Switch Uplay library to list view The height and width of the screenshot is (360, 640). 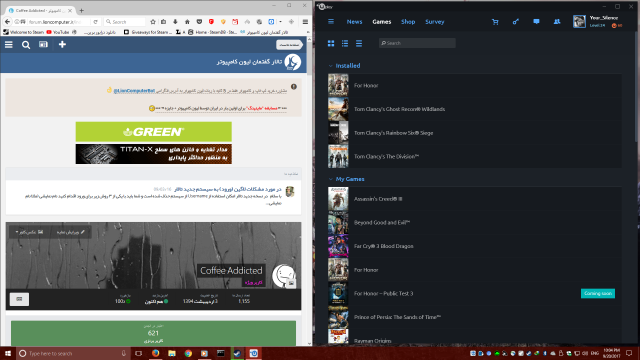(x=345, y=43)
